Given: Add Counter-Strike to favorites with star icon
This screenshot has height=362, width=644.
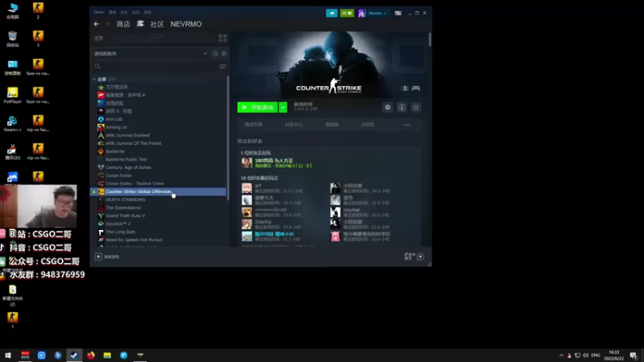Looking at the screenshot, I should point(415,108).
